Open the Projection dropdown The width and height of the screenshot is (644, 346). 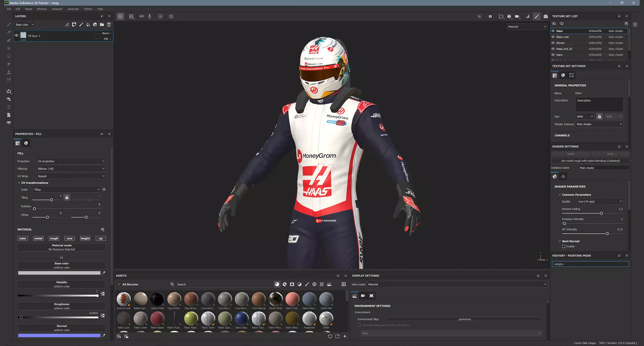tap(71, 161)
